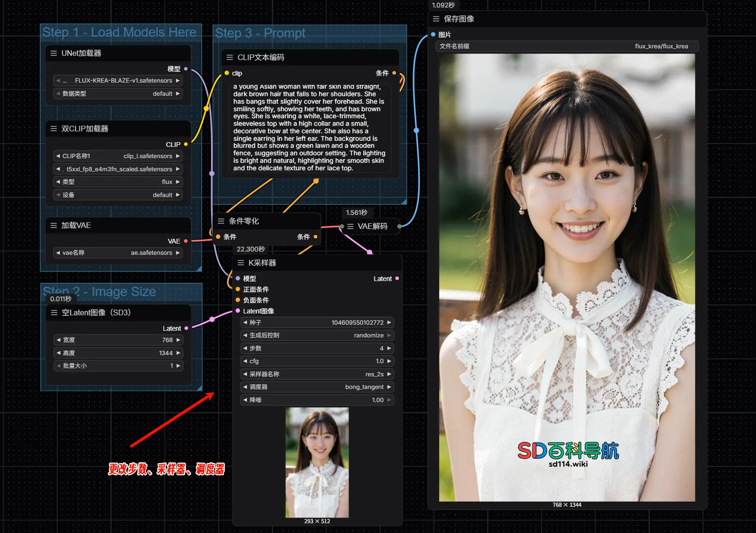Click the 加载VAE node hamburger icon
This screenshot has height=533, width=756.
click(x=54, y=226)
